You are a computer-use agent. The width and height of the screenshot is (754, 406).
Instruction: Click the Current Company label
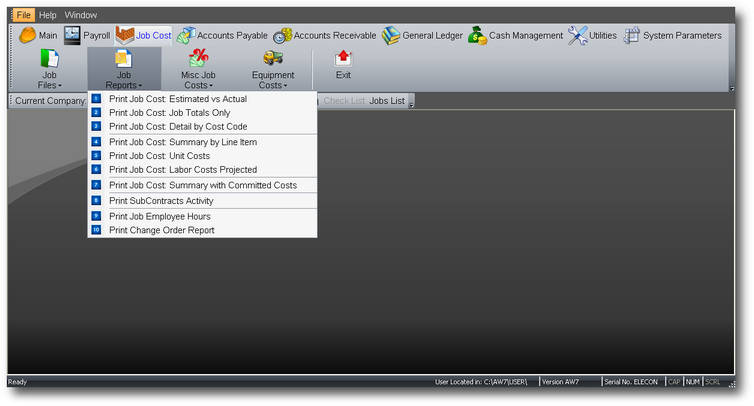point(50,101)
